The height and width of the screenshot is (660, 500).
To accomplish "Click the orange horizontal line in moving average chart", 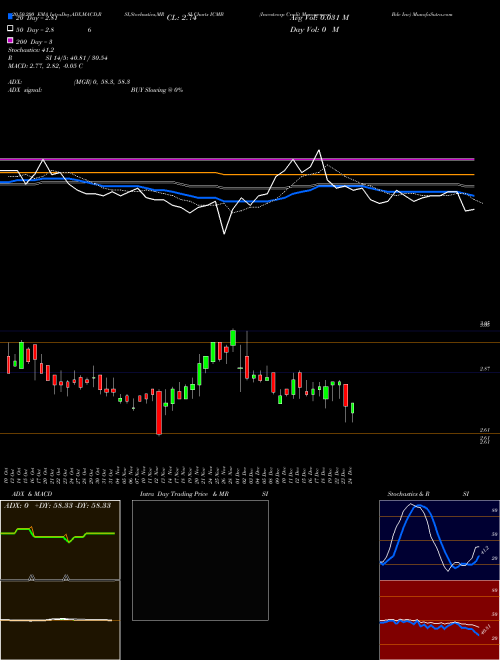I will click(237, 173).
